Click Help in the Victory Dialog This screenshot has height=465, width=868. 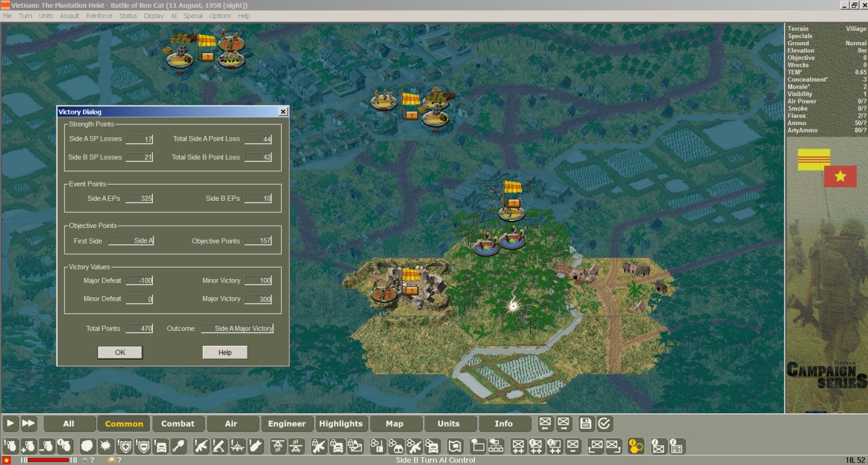(x=225, y=352)
